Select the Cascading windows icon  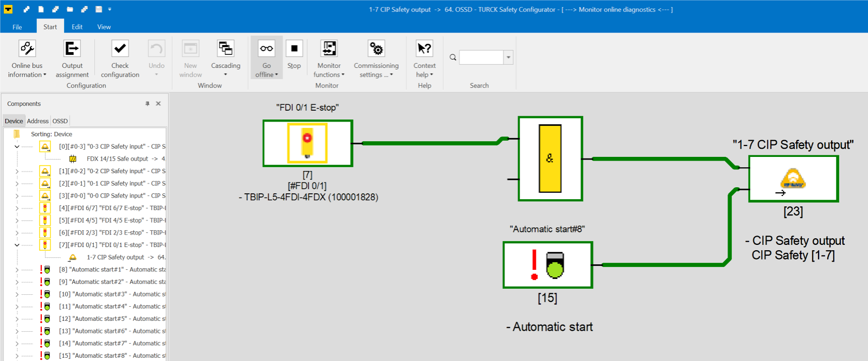(226, 48)
